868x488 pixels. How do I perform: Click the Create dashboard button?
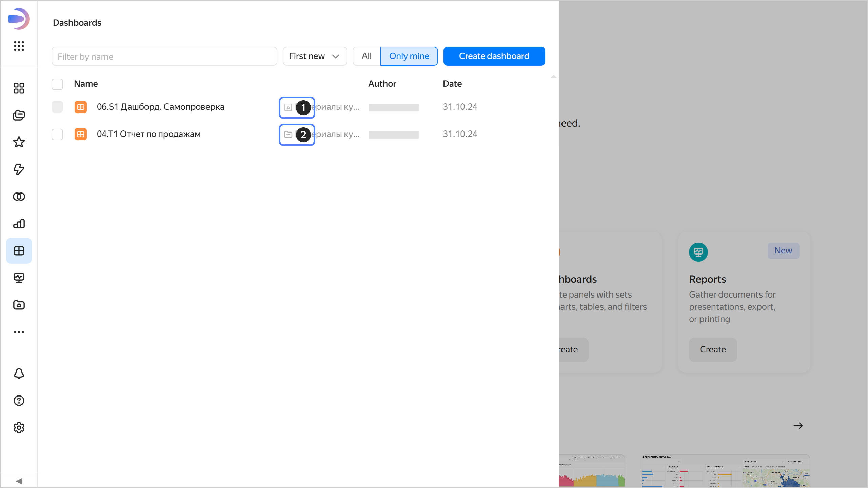tap(494, 56)
